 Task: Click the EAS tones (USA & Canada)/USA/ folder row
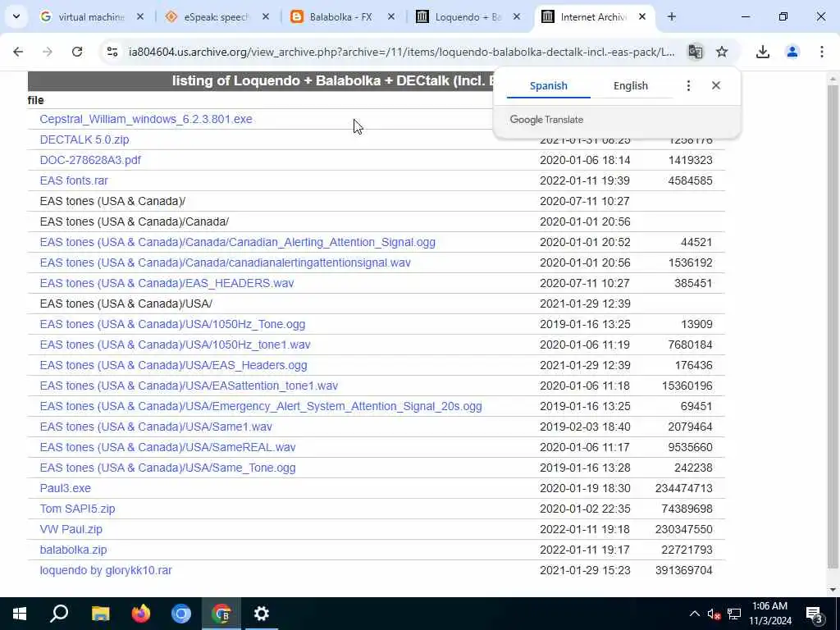tap(376, 304)
